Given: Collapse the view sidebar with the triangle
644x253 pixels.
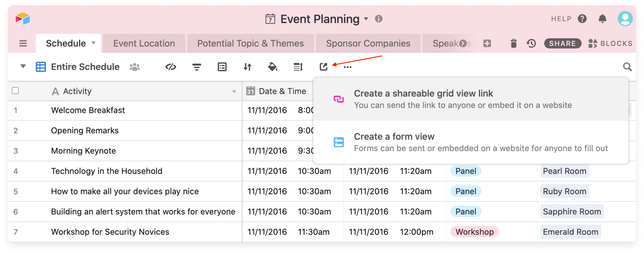Looking at the screenshot, I should pyautogui.click(x=23, y=67).
